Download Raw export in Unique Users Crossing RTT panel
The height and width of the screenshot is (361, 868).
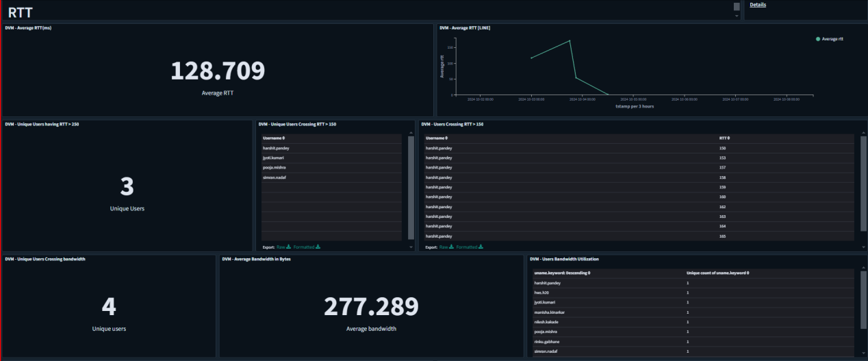pos(283,247)
